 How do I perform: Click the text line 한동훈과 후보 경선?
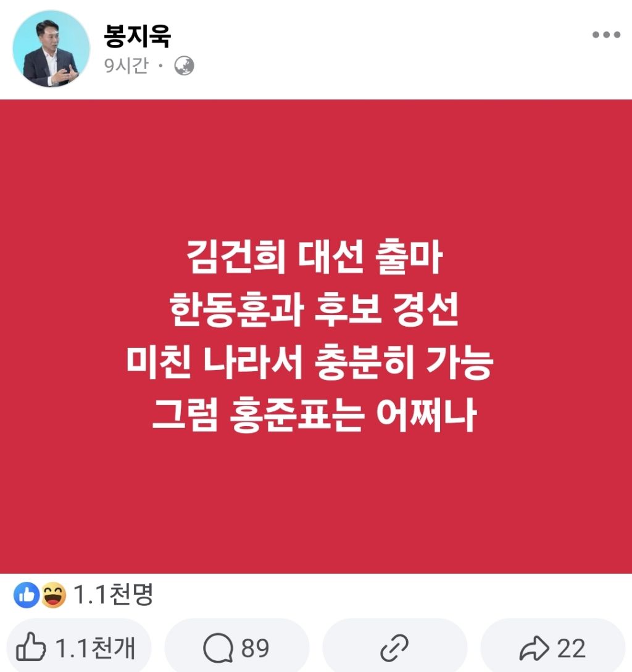[314, 309]
